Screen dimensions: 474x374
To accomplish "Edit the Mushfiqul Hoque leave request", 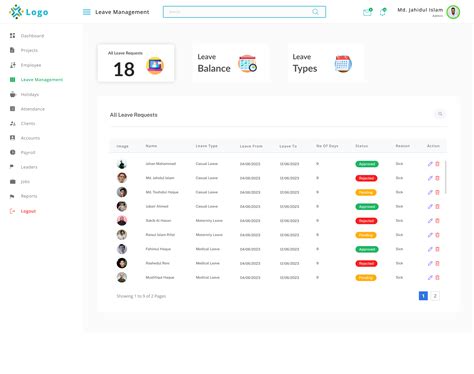I will tap(430, 277).
